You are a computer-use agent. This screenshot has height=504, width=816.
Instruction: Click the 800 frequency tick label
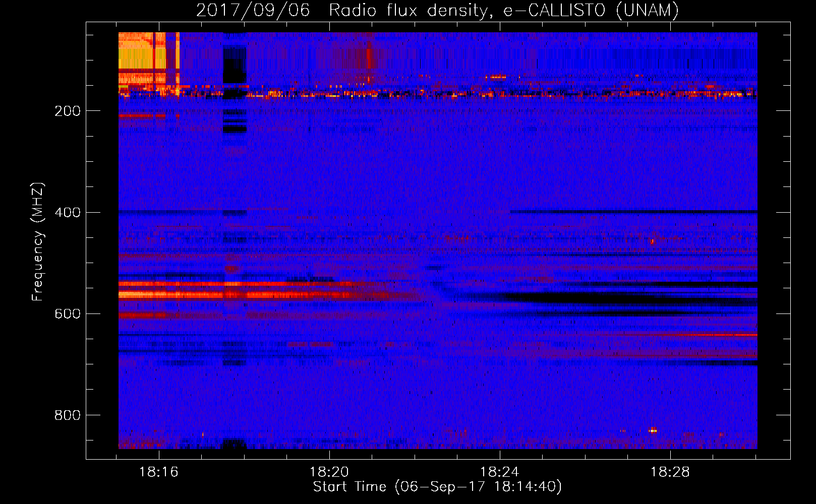(x=68, y=415)
